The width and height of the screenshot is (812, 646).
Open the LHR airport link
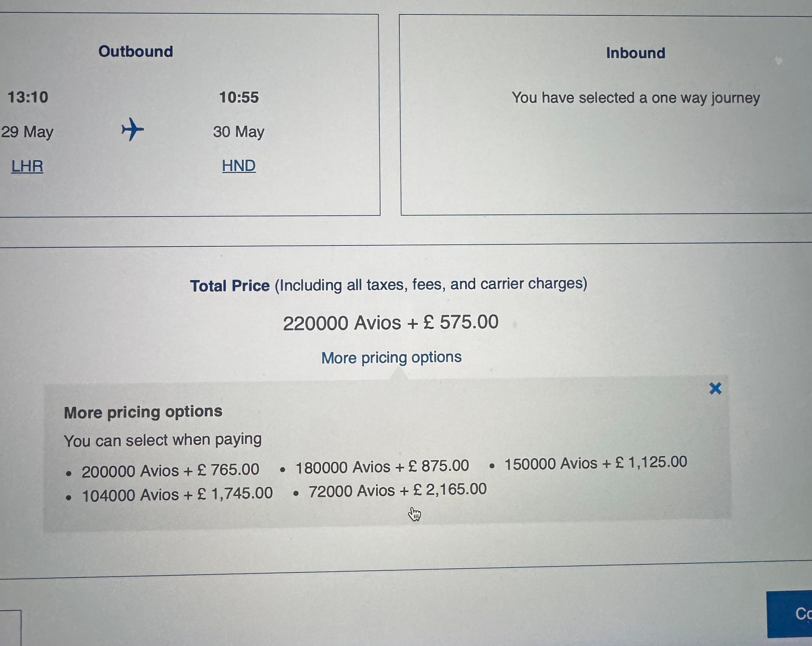[27, 166]
